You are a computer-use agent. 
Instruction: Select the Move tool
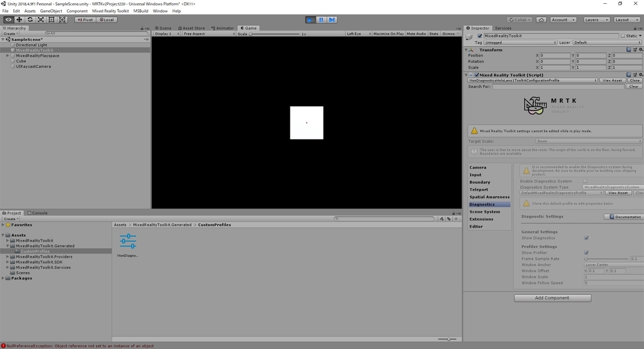(19, 20)
